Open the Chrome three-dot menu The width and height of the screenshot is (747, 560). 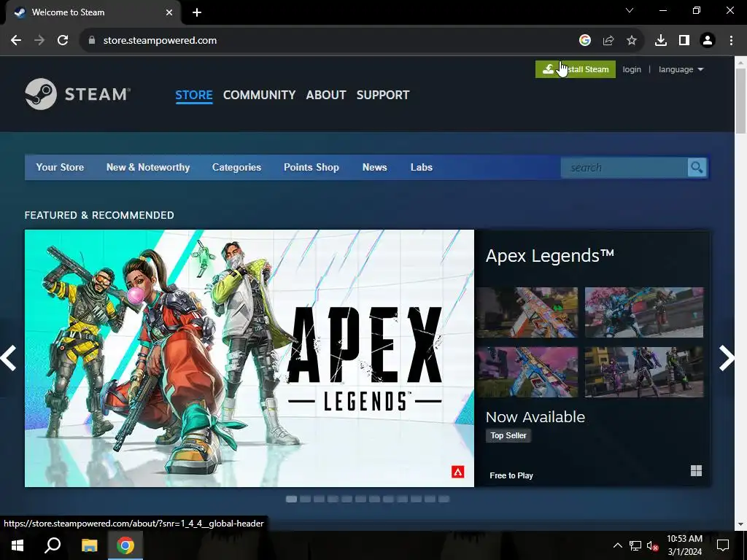click(x=731, y=41)
